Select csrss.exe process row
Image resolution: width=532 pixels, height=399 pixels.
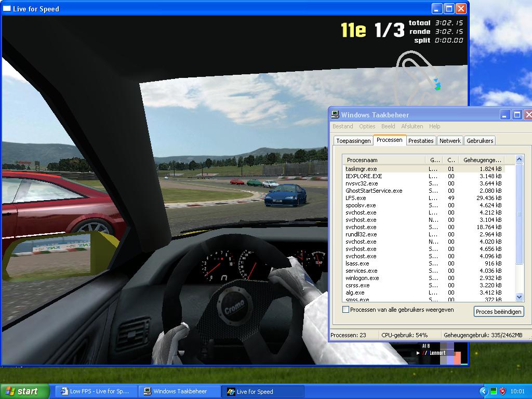pyautogui.click(x=424, y=285)
